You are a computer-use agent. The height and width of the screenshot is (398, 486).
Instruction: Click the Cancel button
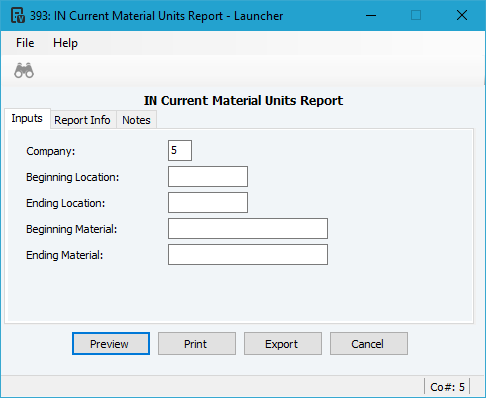pos(369,344)
